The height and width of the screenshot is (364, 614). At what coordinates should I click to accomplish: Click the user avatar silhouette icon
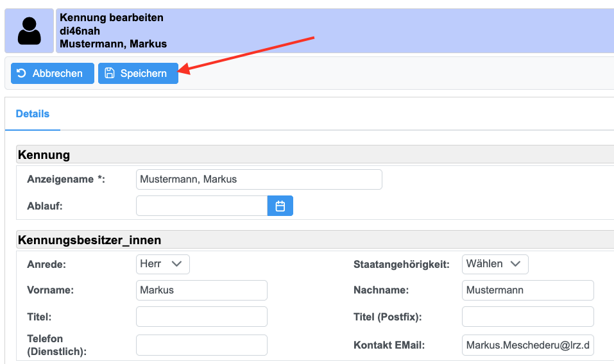click(x=29, y=31)
